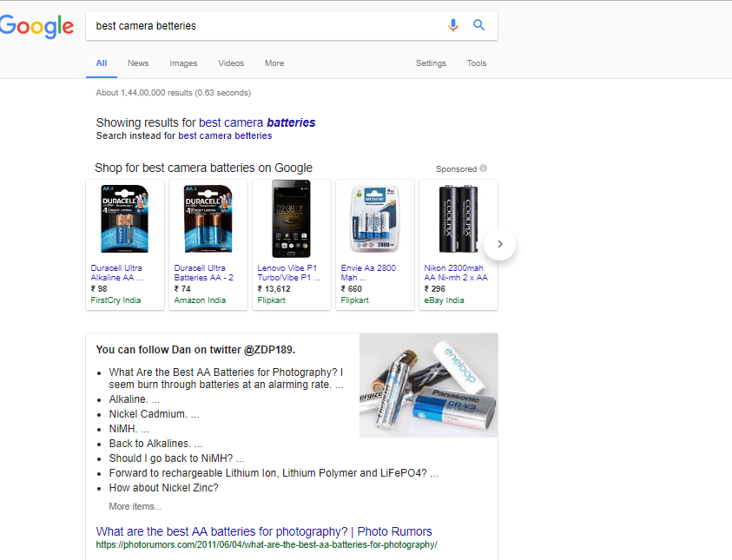Click the ₹ 296 price
Image resolution: width=732 pixels, height=560 pixels.
[x=435, y=289]
